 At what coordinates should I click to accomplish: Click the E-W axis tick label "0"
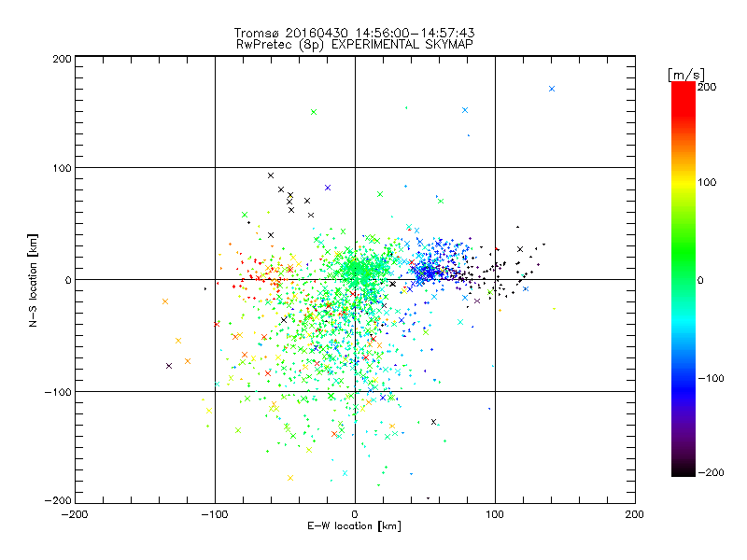tap(355, 514)
